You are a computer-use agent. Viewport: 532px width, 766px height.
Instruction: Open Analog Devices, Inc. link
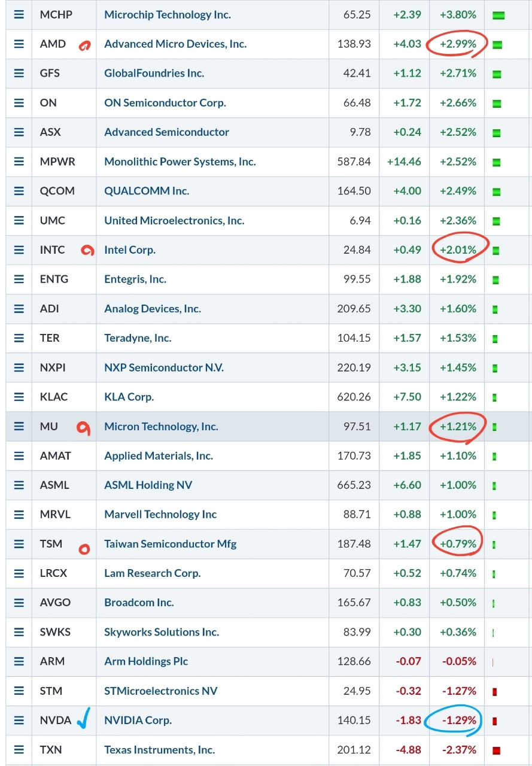(153, 309)
